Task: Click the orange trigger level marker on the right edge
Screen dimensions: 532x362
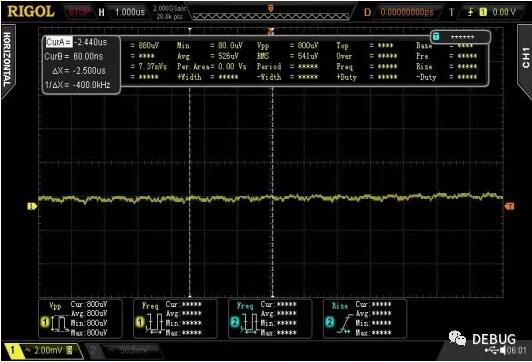Action: point(509,206)
